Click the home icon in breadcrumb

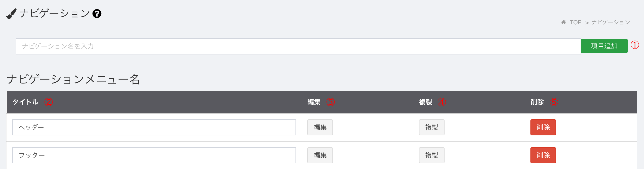[x=563, y=22]
